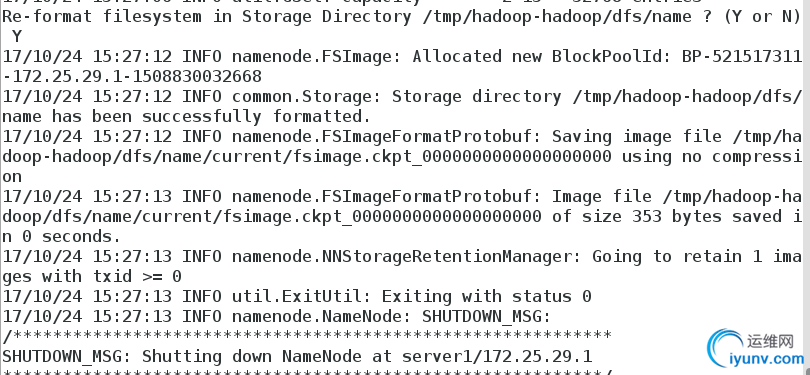Click the namenode.NameNode SHUTDOWN_MSG line
810x375 pixels.
pyautogui.click(x=277, y=316)
